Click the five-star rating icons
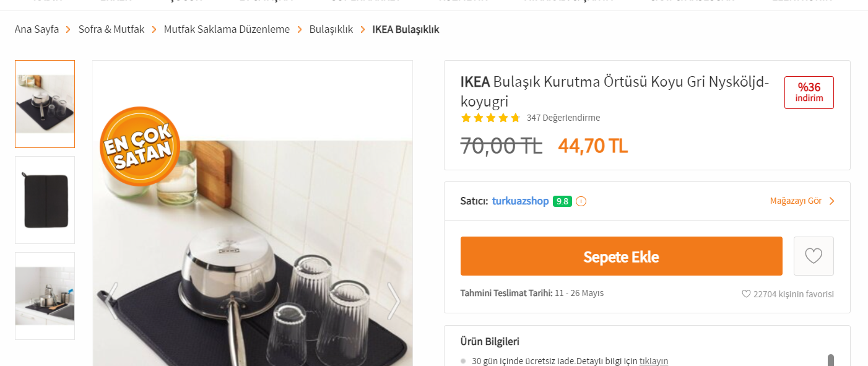 click(490, 118)
